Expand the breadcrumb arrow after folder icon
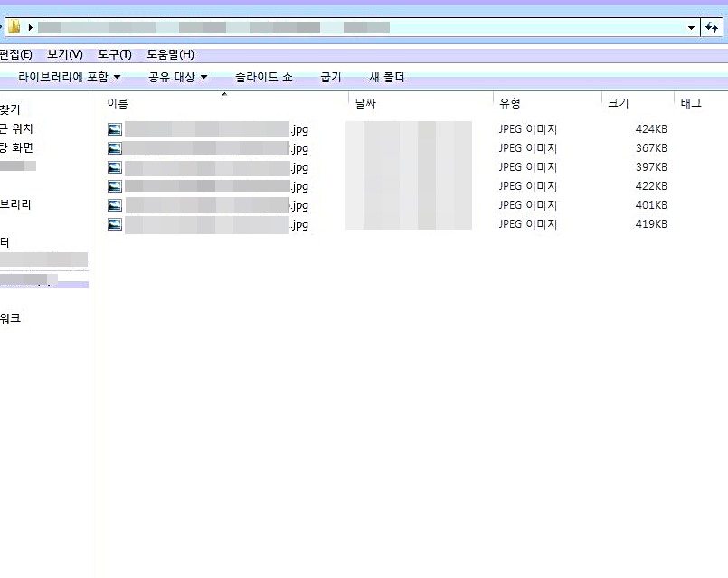Screen dimensions: 728x578 tap(30, 27)
